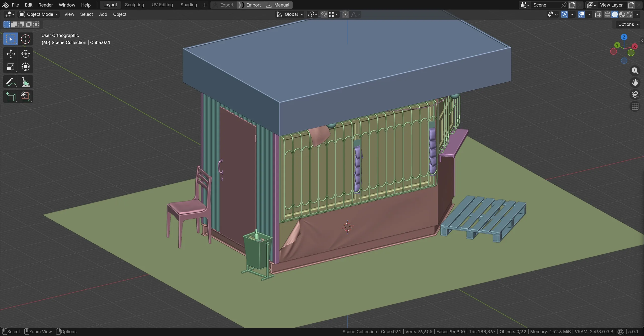
Task: Switch to the UV Editing tab
Action: coord(162,5)
